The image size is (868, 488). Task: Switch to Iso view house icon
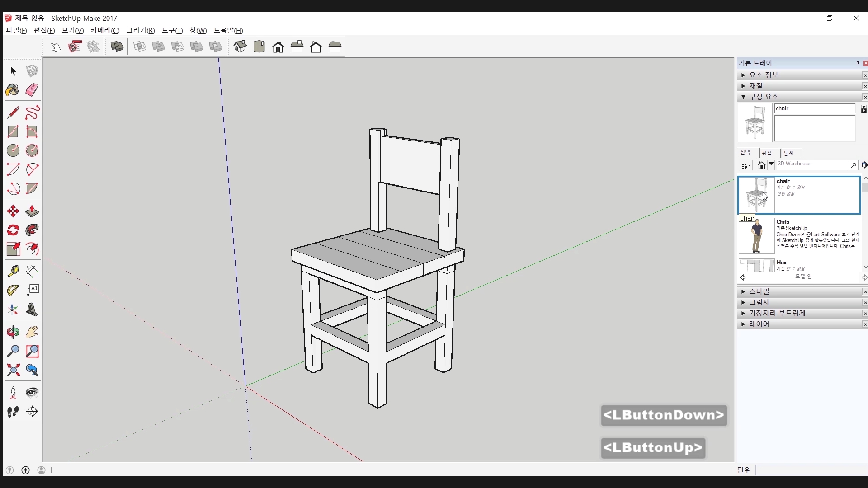(240, 47)
